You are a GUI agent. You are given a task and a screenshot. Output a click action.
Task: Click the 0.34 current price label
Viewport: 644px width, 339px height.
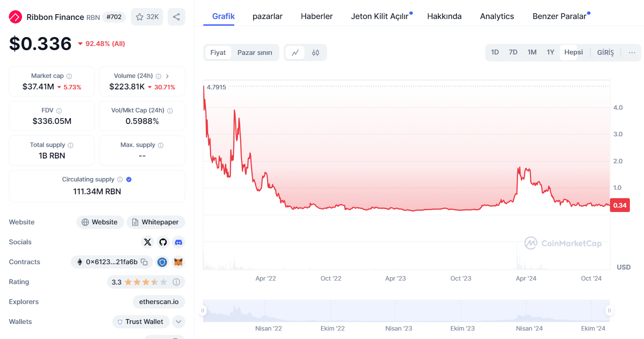pyautogui.click(x=620, y=205)
